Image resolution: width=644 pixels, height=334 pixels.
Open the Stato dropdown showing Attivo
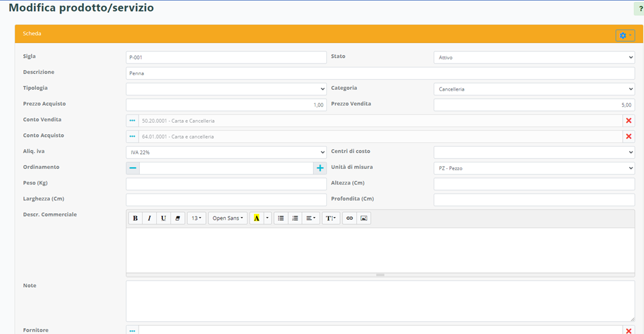(x=534, y=58)
